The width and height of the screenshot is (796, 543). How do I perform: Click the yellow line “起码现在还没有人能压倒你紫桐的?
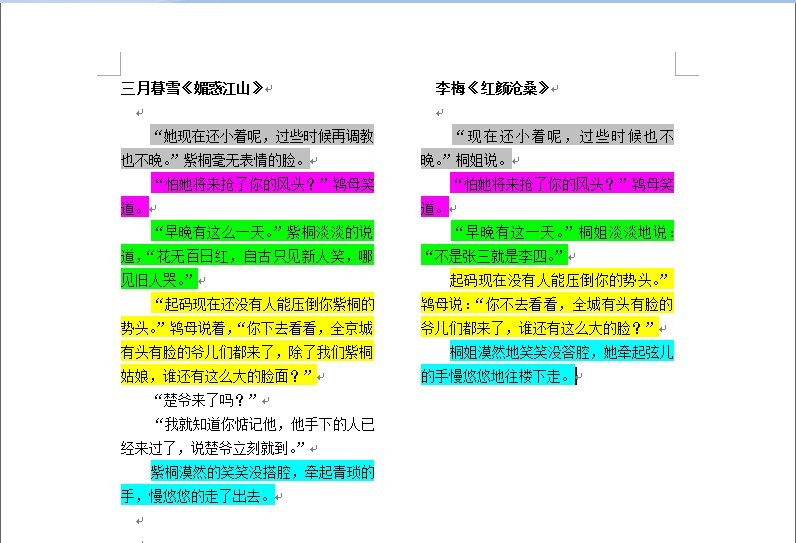(x=262, y=304)
